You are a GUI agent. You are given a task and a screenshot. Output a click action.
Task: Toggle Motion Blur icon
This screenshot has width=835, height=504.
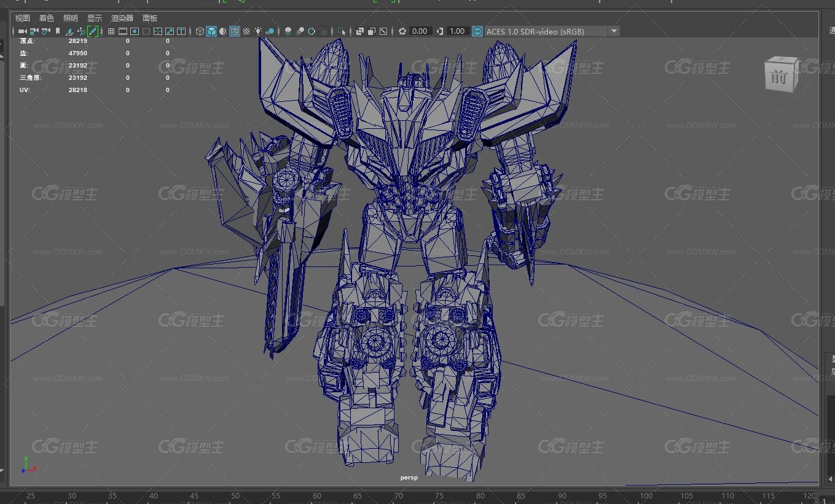click(300, 31)
